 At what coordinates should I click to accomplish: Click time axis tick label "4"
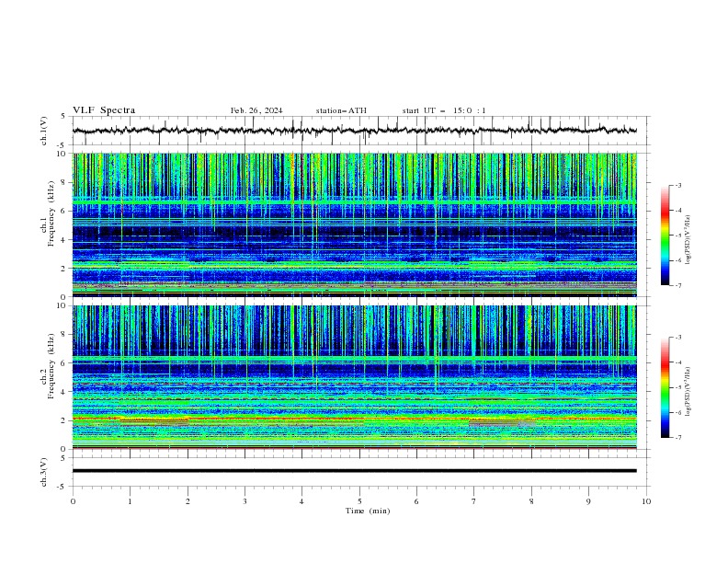[x=301, y=501]
